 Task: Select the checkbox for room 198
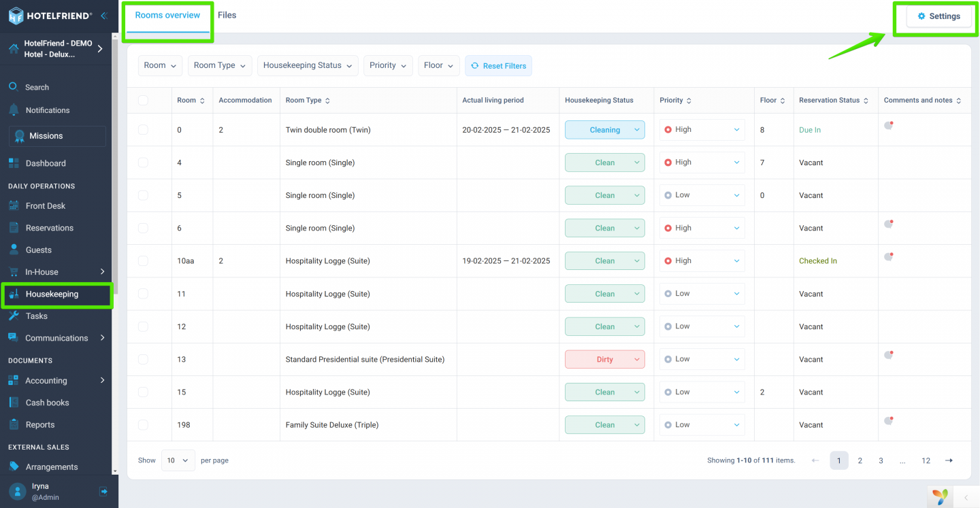tap(143, 424)
